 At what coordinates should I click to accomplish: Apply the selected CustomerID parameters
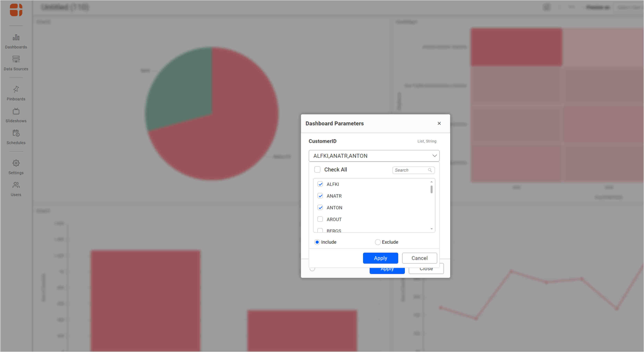380,258
